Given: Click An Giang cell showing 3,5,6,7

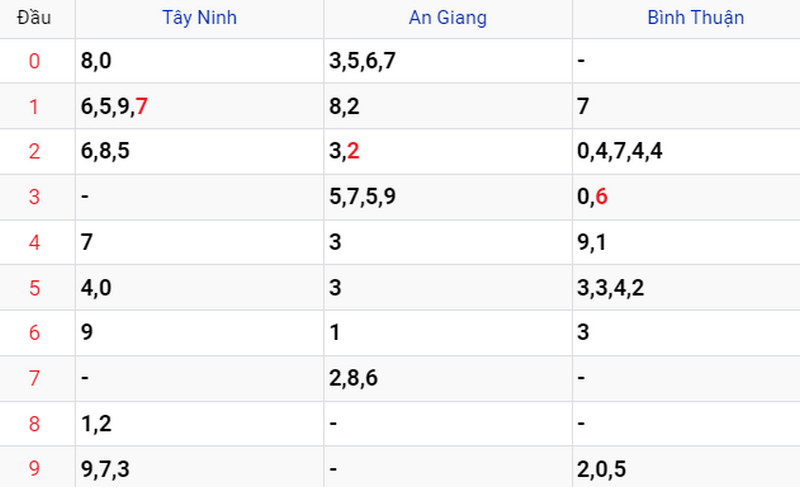Looking at the screenshot, I should coord(362,61).
